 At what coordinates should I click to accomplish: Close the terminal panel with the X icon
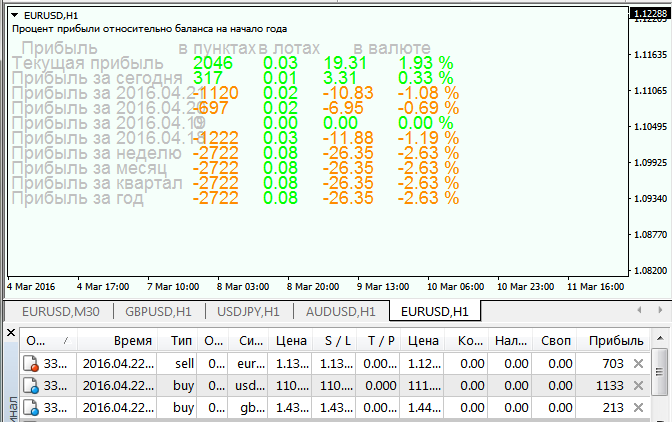[x=11, y=332]
